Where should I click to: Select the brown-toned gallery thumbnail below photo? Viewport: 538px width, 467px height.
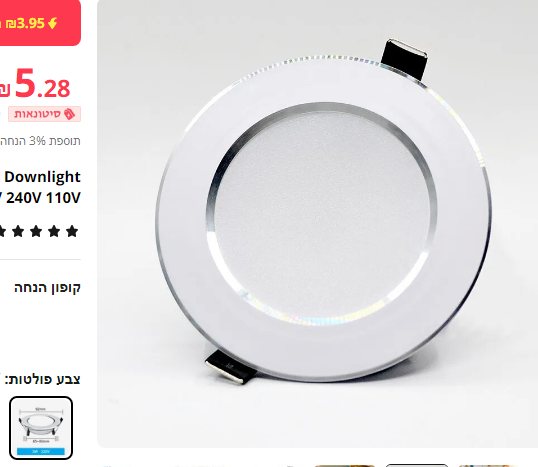[345, 466]
